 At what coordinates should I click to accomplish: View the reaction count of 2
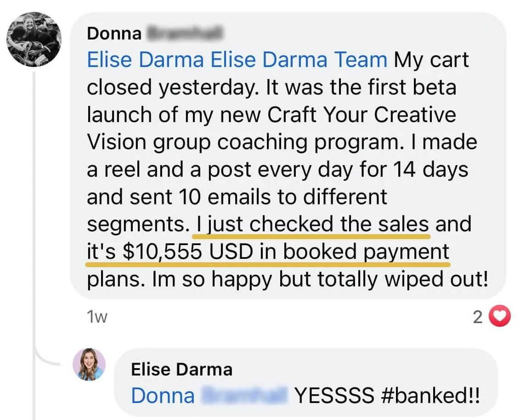click(x=478, y=317)
